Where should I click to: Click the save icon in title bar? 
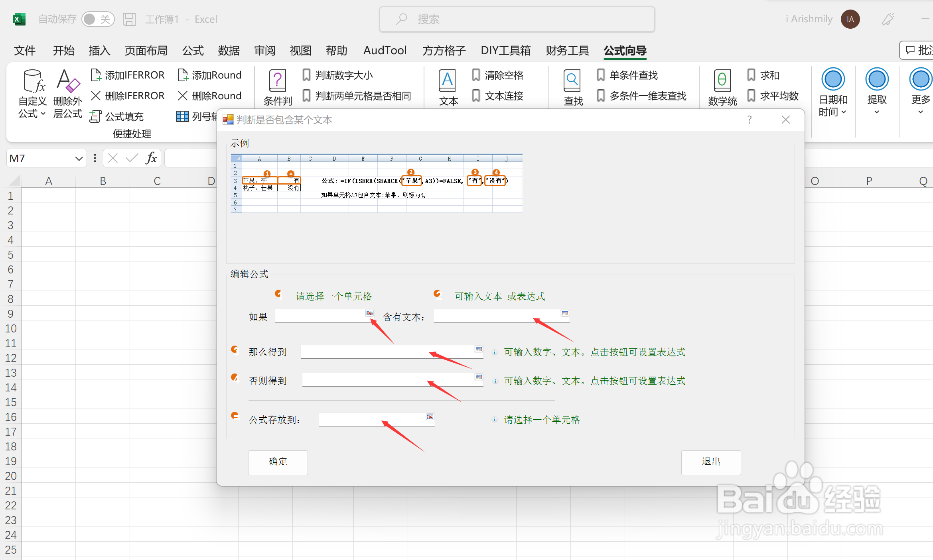(x=129, y=19)
